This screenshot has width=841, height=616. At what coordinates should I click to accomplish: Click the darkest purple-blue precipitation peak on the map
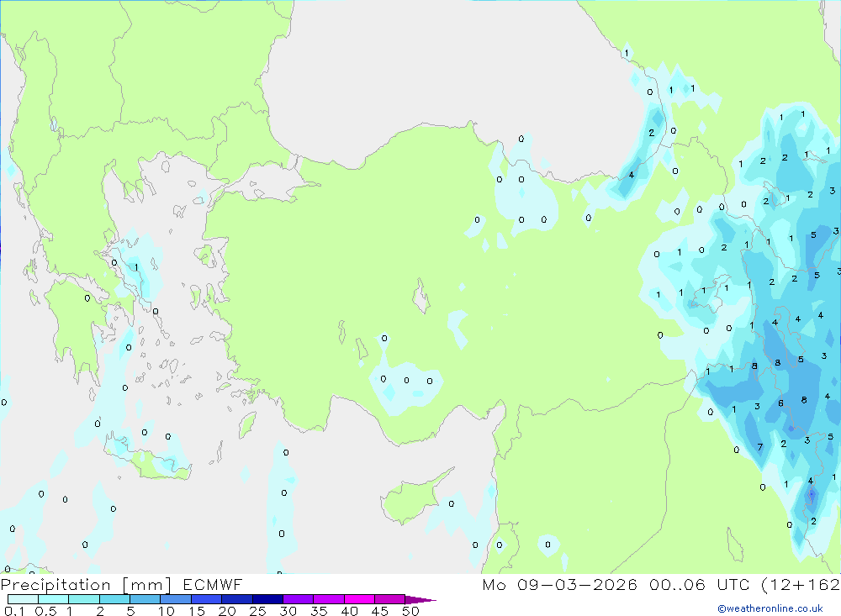[x=812, y=494]
